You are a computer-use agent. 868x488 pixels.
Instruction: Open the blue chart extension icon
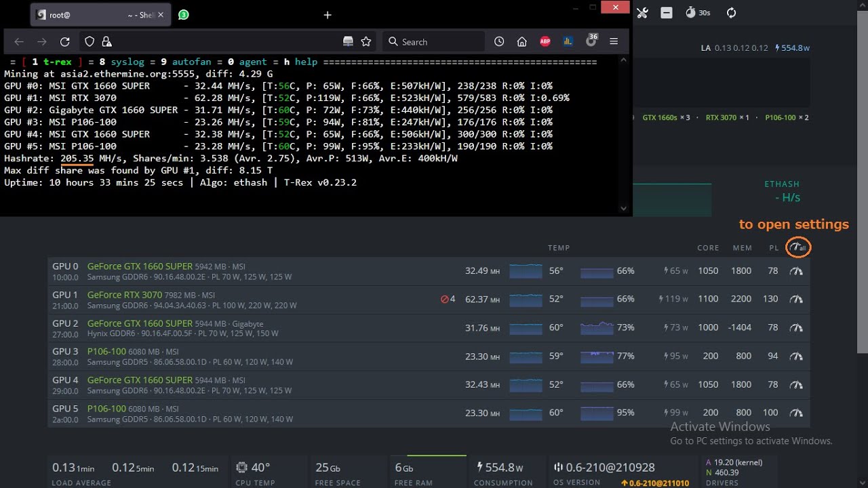coord(568,41)
